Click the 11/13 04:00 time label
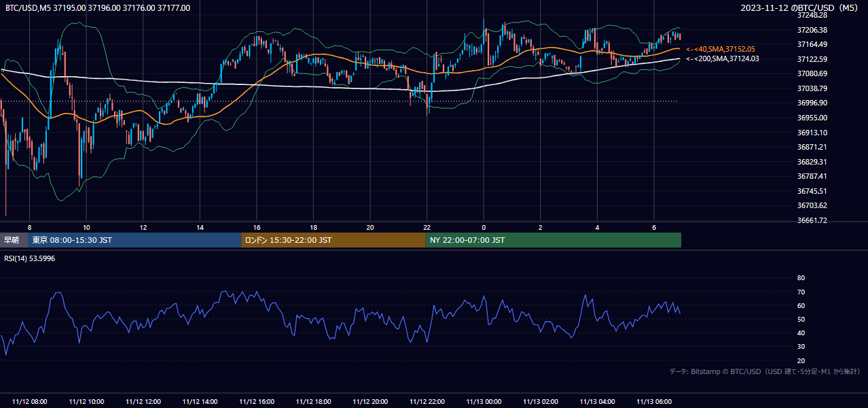This screenshot has height=408, width=868. tap(597, 402)
